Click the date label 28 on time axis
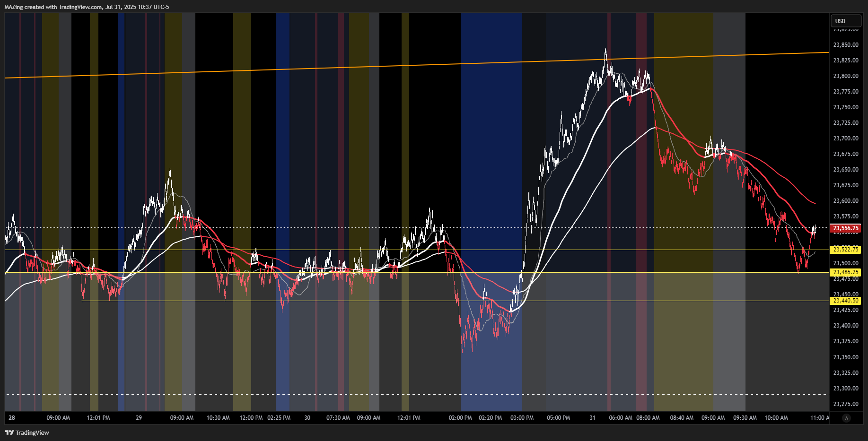This screenshot has width=868, height=441. tap(12, 418)
